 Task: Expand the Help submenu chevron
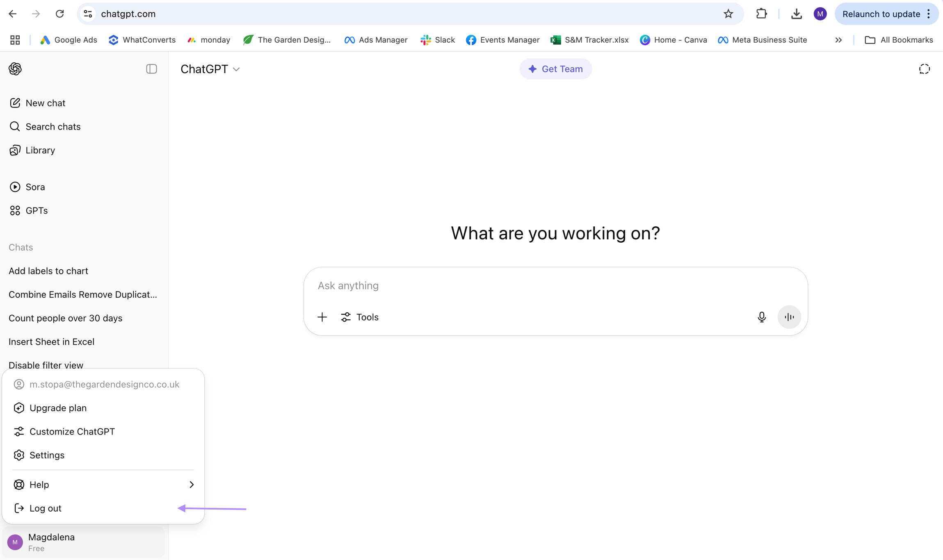click(191, 485)
